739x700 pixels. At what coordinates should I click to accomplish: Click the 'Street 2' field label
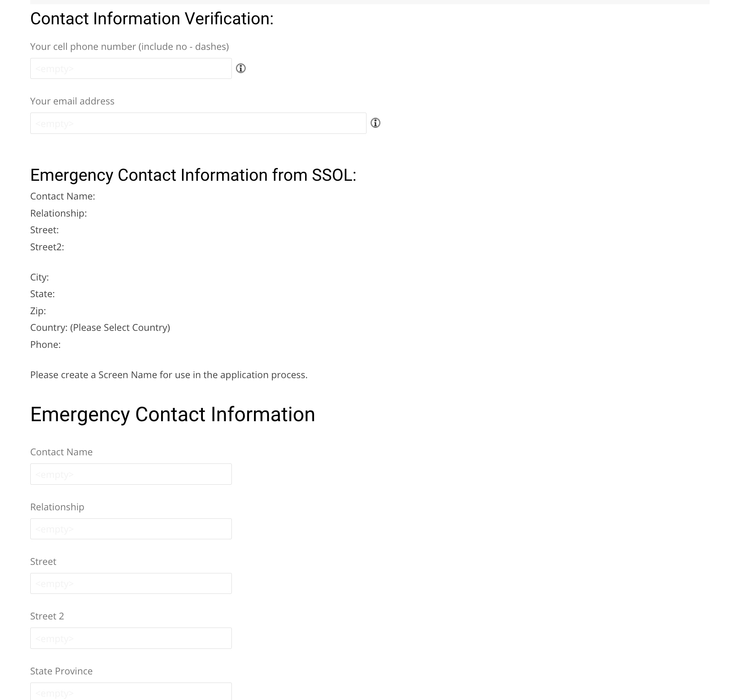[47, 616]
